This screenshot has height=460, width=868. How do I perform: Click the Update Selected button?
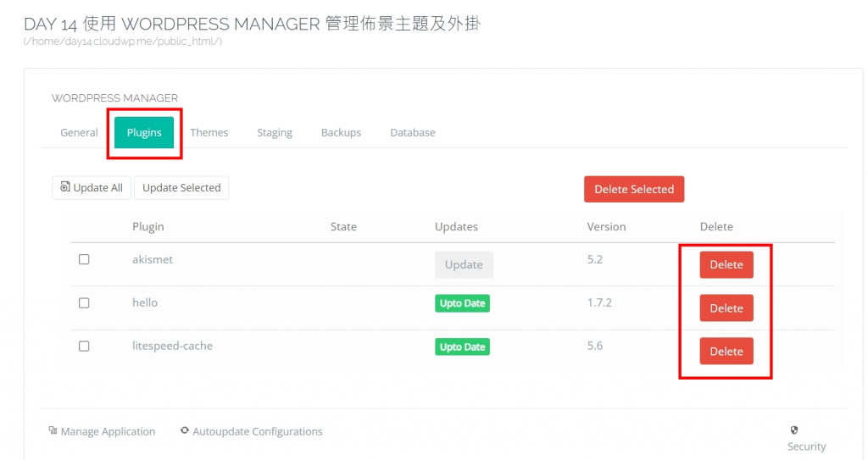tap(181, 188)
